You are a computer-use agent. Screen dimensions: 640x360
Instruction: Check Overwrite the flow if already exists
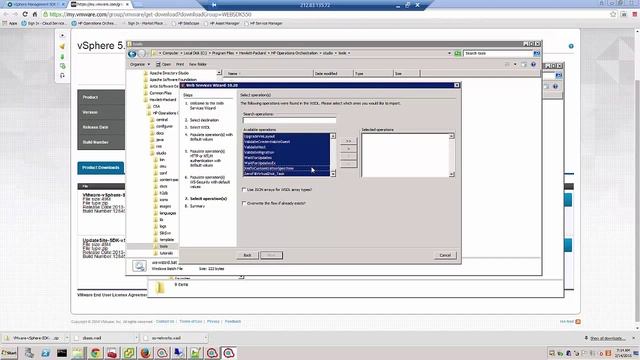pos(244,203)
